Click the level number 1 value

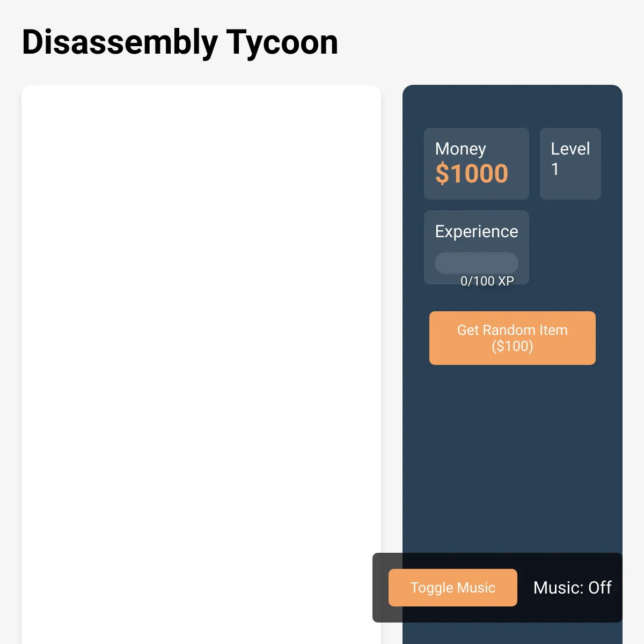[x=555, y=169]
